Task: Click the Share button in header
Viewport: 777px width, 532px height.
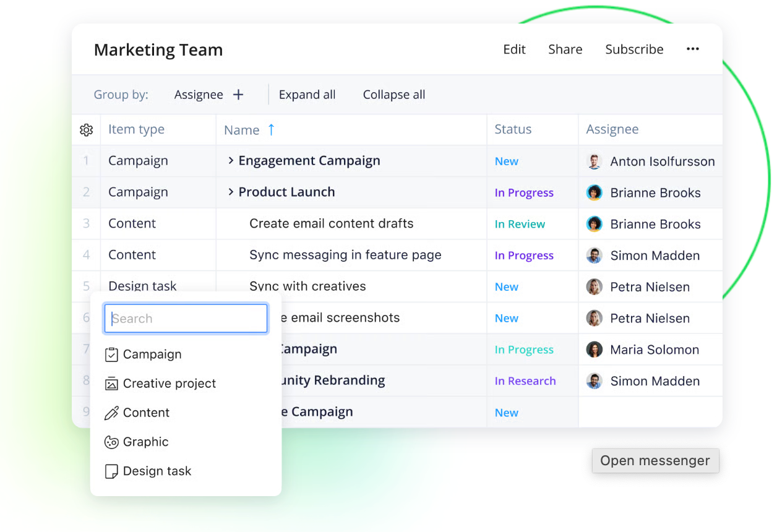Action: tap(565, 49)
